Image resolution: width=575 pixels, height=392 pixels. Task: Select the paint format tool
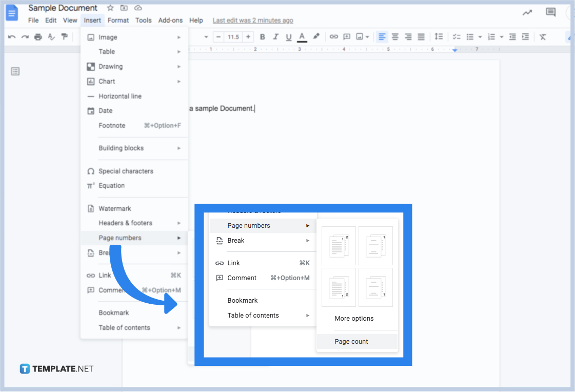65,36
